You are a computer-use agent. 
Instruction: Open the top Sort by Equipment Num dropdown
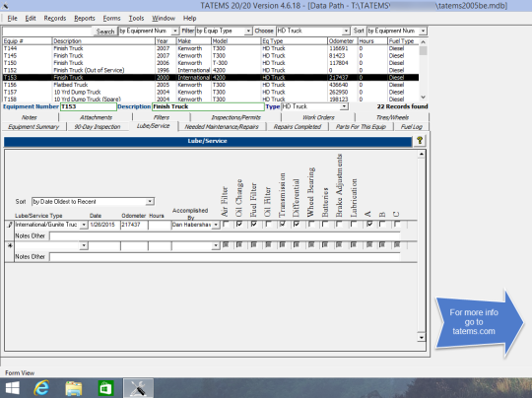pos(423,31)
